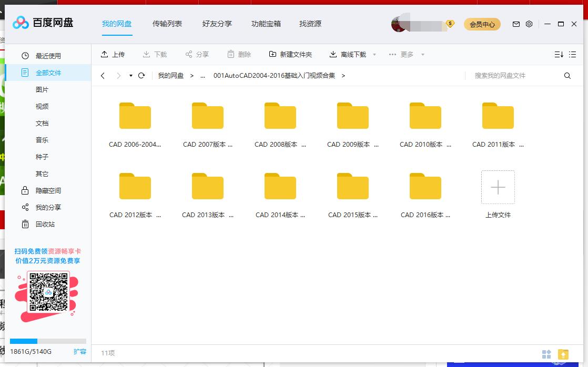Open the mail messages icon
This screenshot has width=588, height=367.
tap(516, 24)
